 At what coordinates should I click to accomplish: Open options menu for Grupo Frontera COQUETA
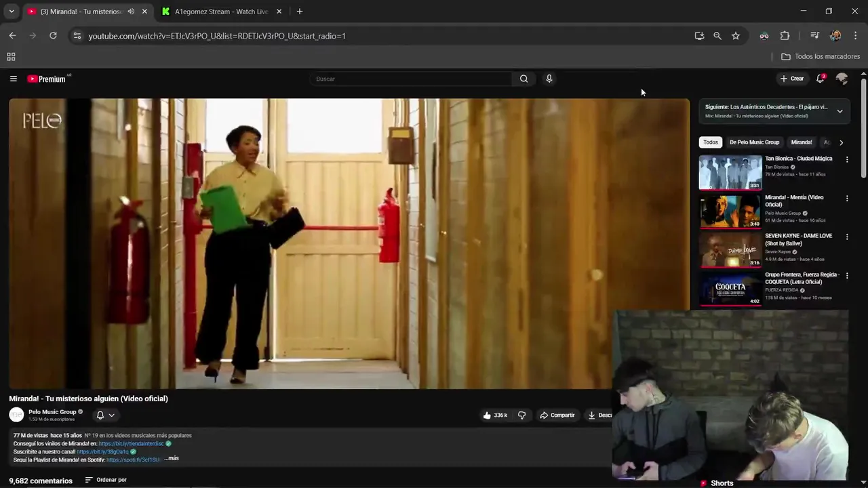click(x=846, y=276)
